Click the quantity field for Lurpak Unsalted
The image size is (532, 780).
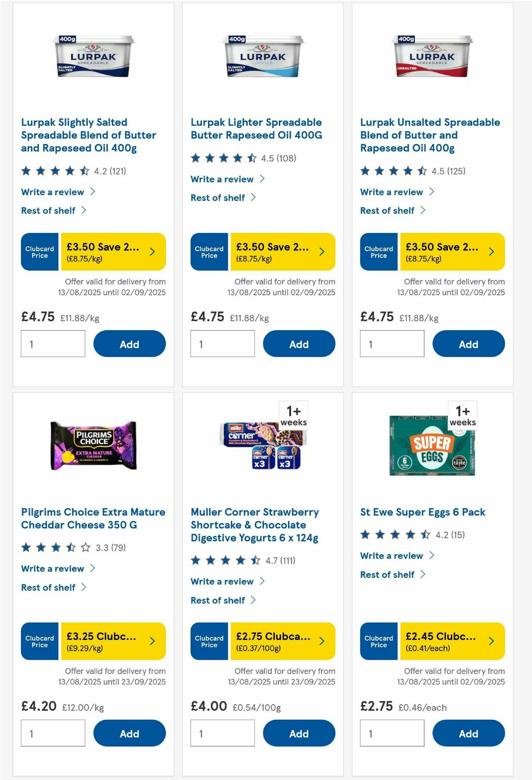pyautogui.click(x=391, y=343)
